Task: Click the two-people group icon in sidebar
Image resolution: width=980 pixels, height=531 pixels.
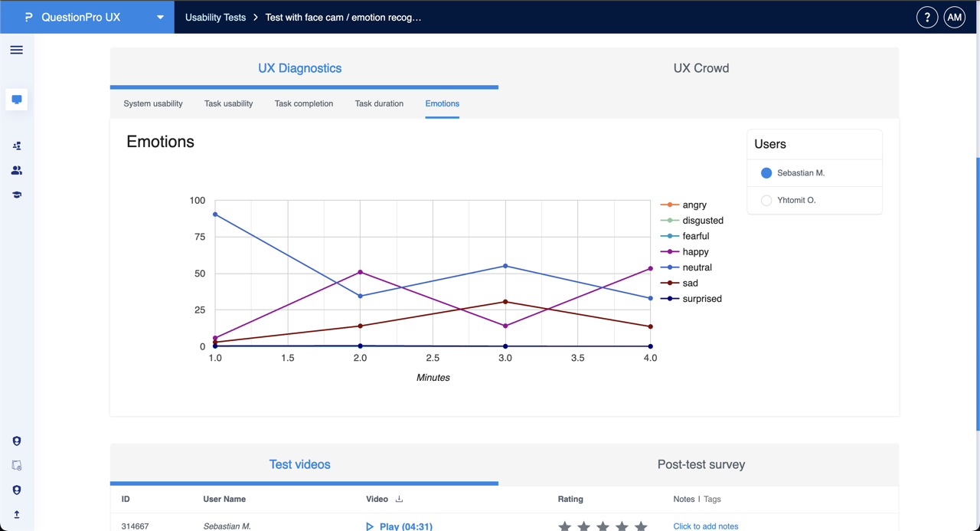Action: [x=16, y=170]
